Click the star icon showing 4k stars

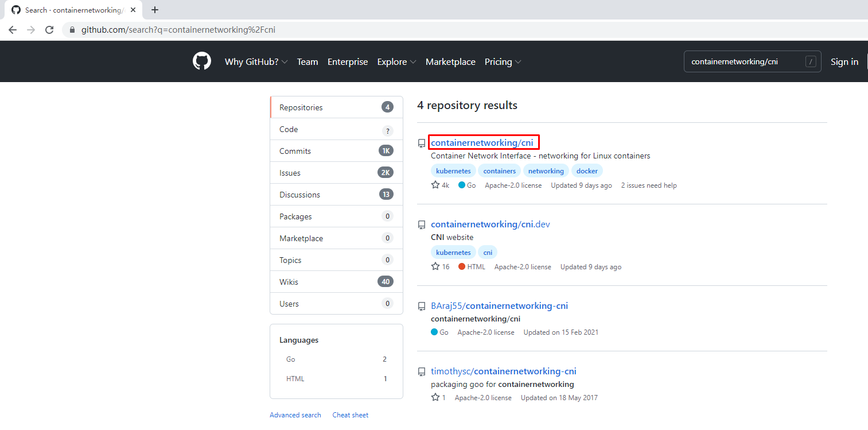[x=435, y=185]
